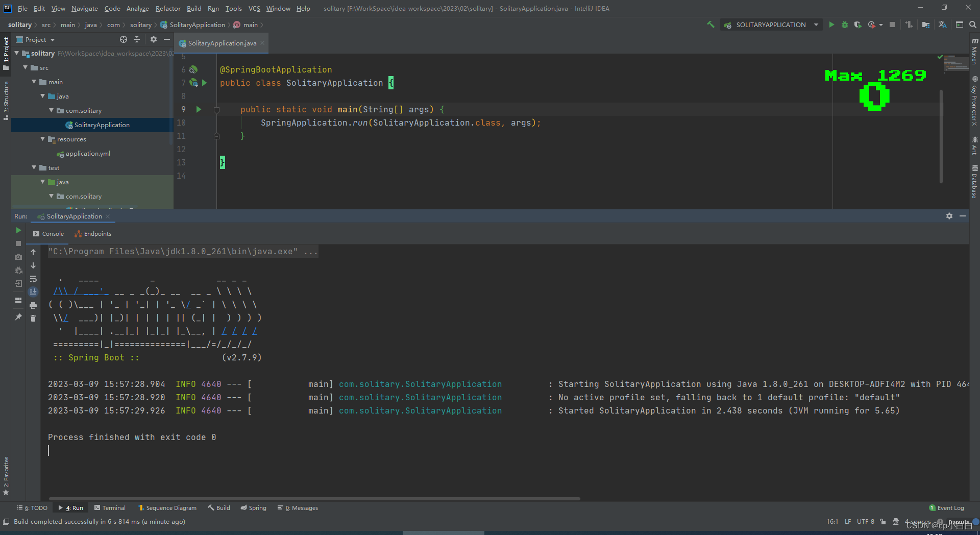Collapse the solitary project root node
The height and width of the screenshot is (535, 980).
pyautogui.click(x=17, y=53)
